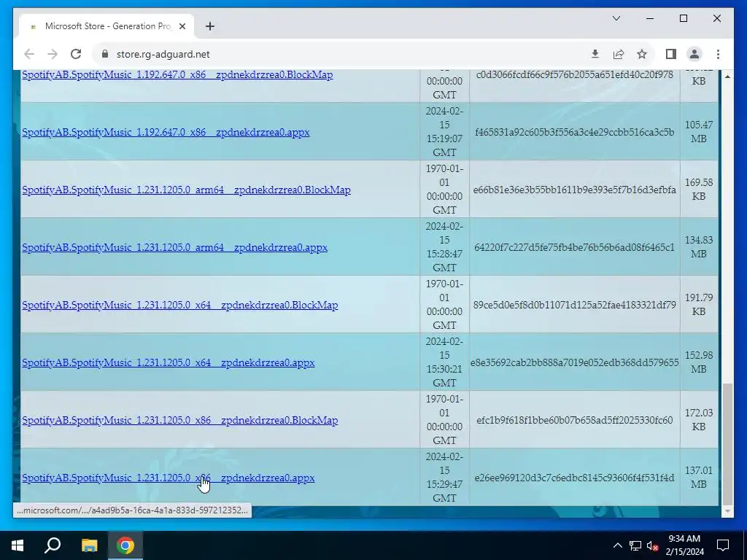Click the Chrome taskbar icon
Image resolution: width=747 pixels, height=560 pixels.
125,545
